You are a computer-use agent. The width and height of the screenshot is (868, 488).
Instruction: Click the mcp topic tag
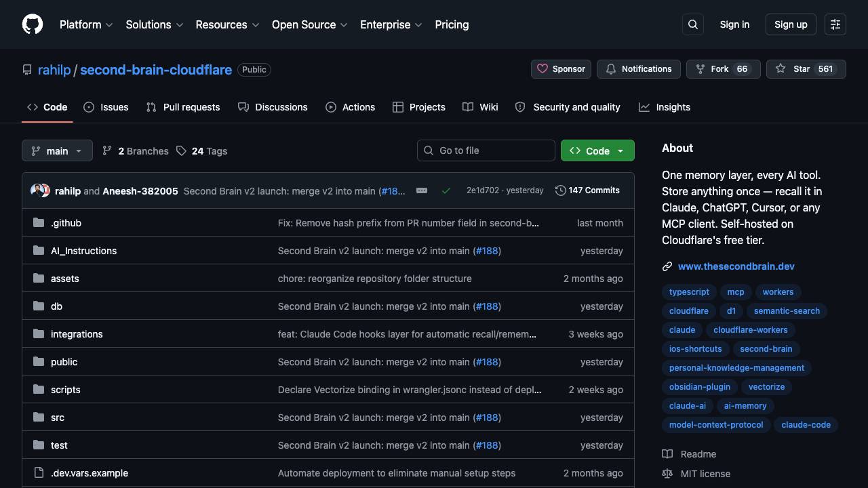point(736,292)
